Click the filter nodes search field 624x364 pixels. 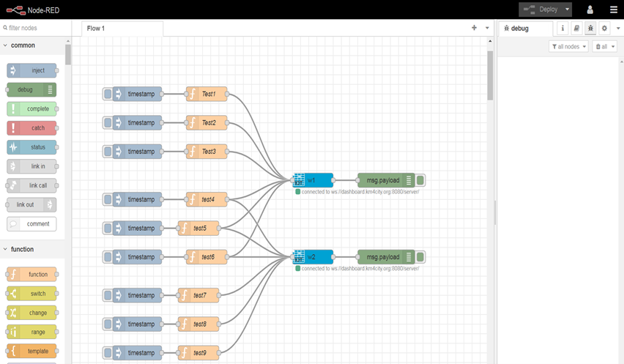(x=35, y=28)
